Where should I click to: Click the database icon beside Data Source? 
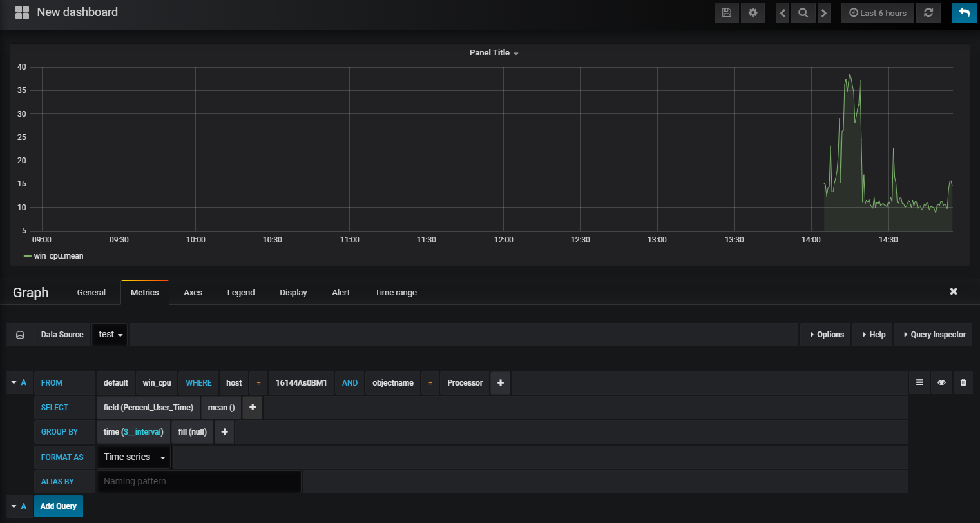[x=20, y=335]
